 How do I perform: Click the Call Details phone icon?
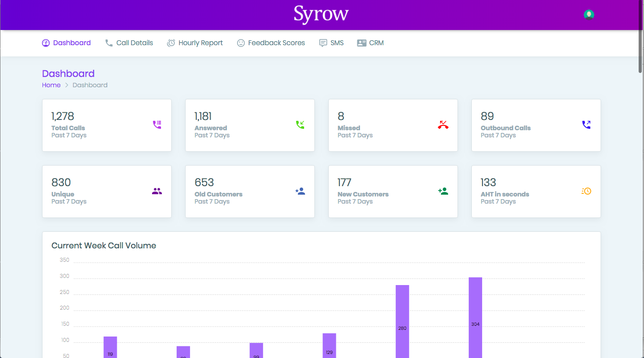pos(109,43)
